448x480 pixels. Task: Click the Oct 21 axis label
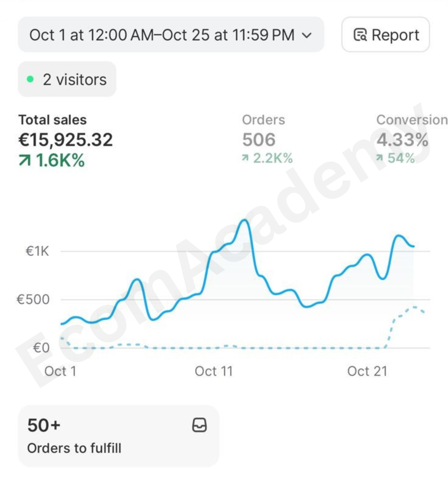tap(367, 371)
